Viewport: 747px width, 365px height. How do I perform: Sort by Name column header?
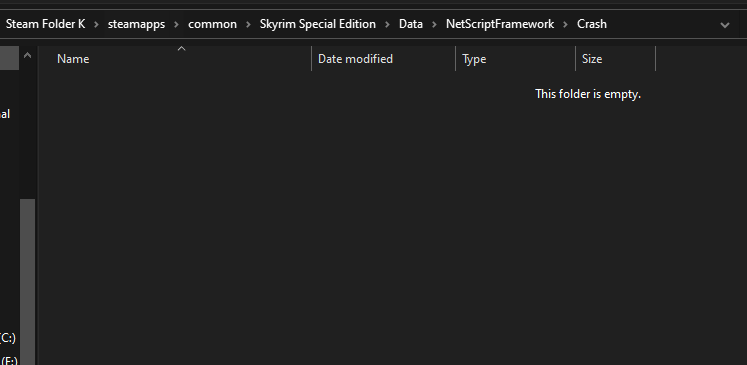tap(174, 59)
